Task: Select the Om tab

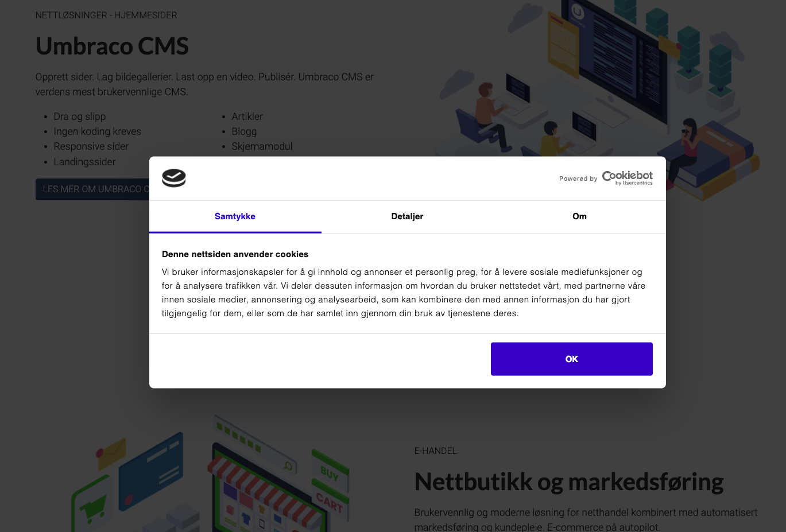Action: point(579,216)
